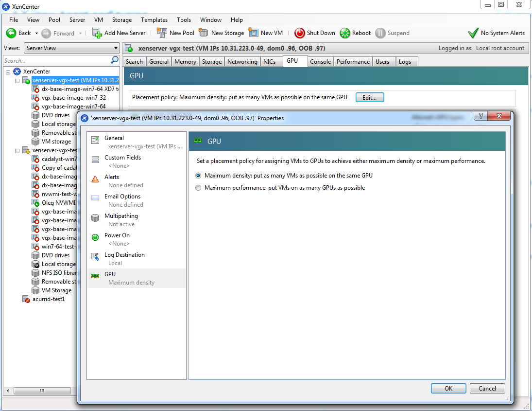The width and height of the screenshot is (532, 411).
Task: Click the Shut Down icon
Action: [299, 33]
